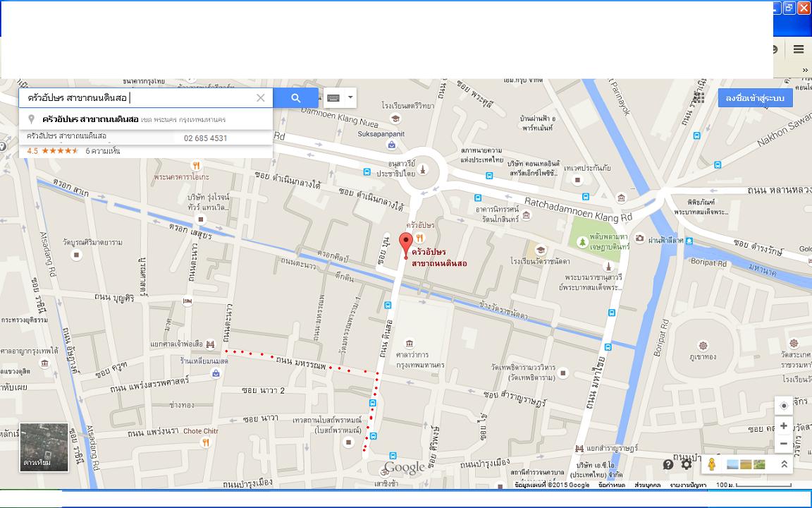
Task: Show my location on the map
Action: pos(784,406)
